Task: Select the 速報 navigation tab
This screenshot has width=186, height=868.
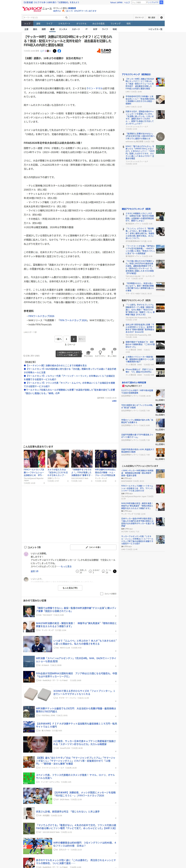Action: point(38,24)
